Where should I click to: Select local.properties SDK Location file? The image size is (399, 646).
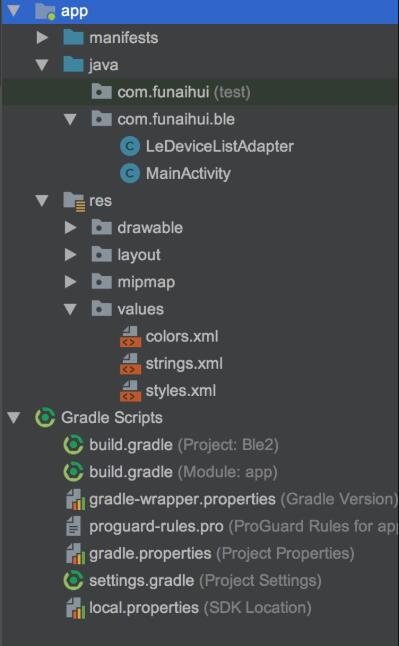pos(200,608)
